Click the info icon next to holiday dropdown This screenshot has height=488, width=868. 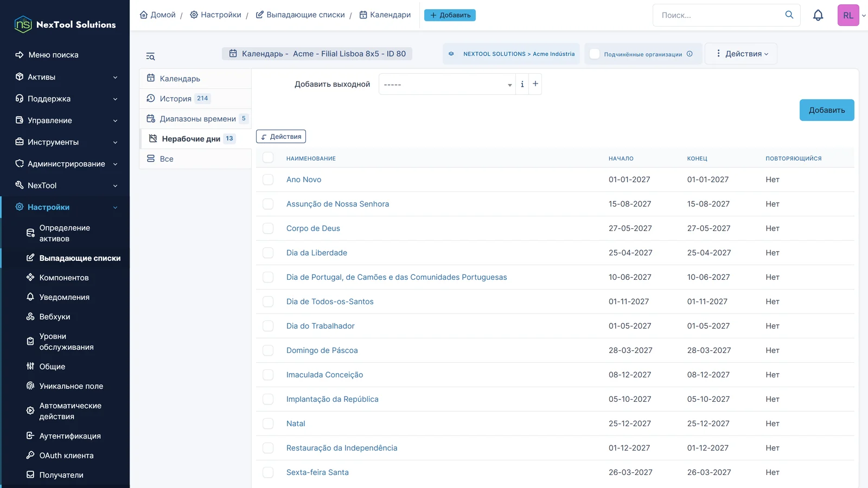[522, 84]
